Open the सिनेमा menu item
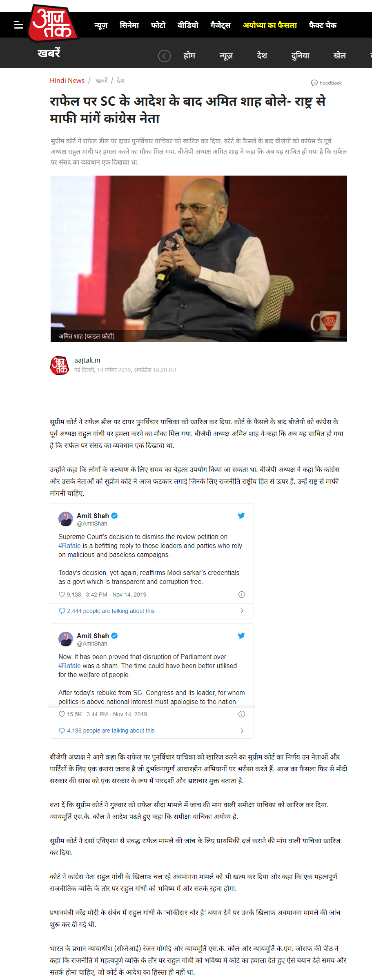 tap(129, 25)
